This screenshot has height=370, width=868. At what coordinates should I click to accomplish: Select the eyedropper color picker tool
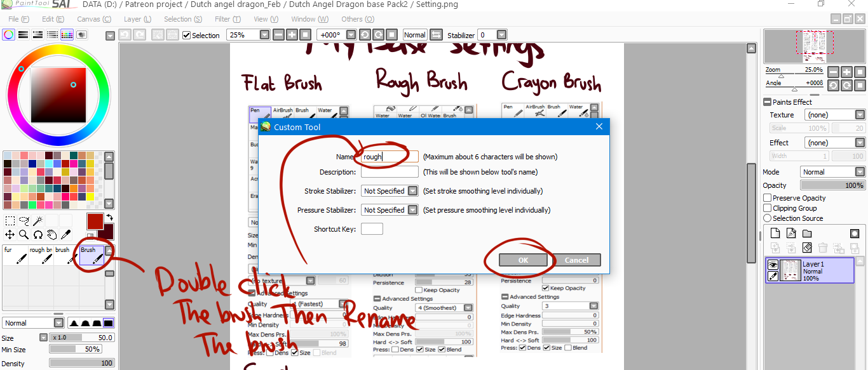(x=65, y=235)
